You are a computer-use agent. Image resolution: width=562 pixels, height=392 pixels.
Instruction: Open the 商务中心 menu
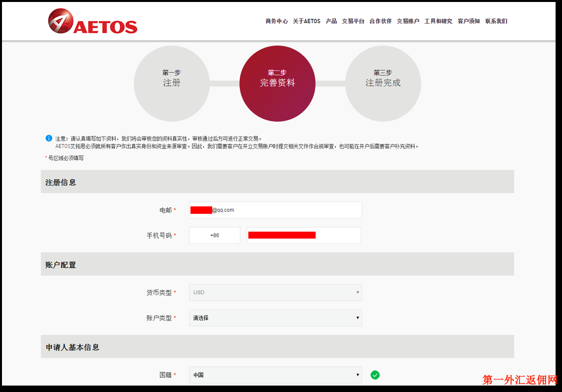[277, 21]
